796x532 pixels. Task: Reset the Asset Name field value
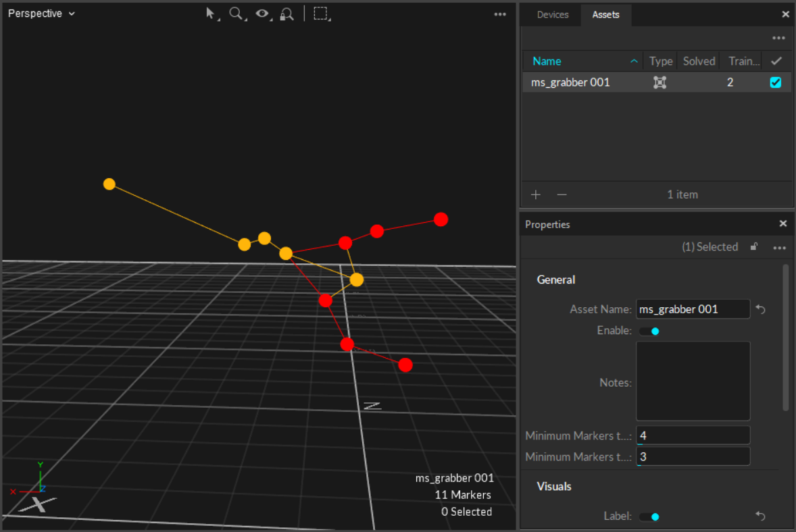[x=761, y=309]
